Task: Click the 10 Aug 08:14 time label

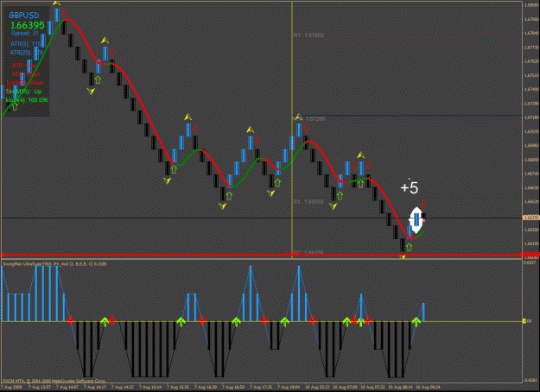Action: (401, 387)
